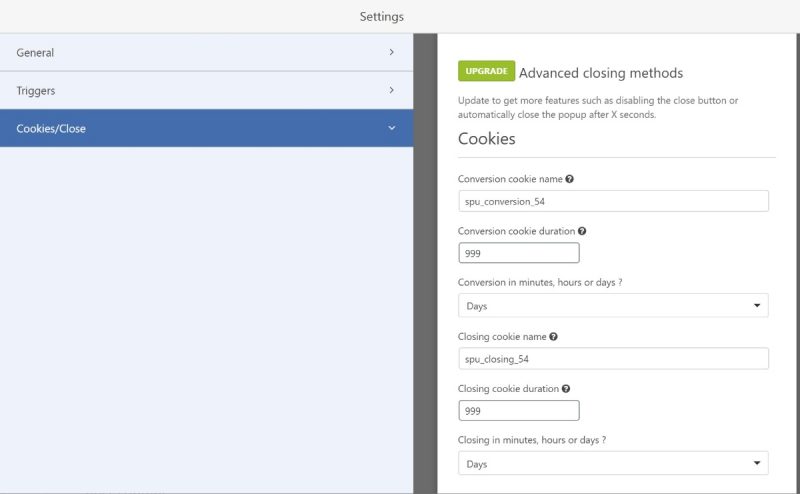
Task: Click the 'Closing in minutes, hours or days ?' label
Action: pos(532,440)
